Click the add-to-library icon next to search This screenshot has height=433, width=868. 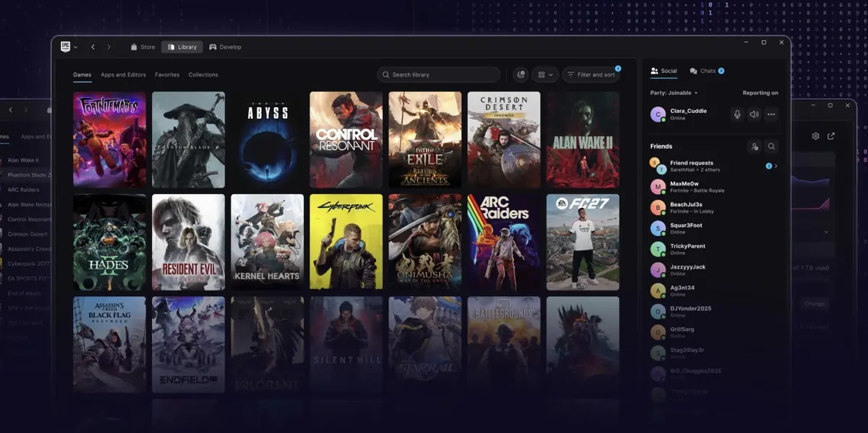point(520,75)
